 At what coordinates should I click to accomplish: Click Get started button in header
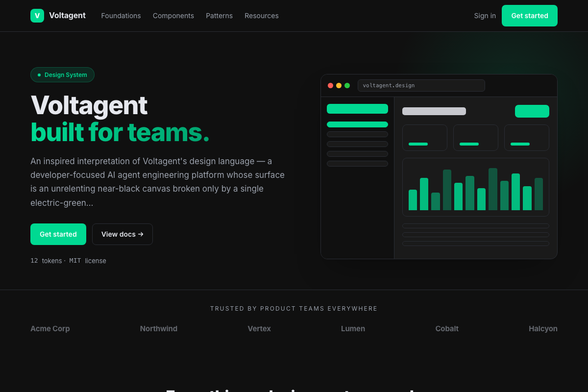pyautogui.click(x=530, y=16)
